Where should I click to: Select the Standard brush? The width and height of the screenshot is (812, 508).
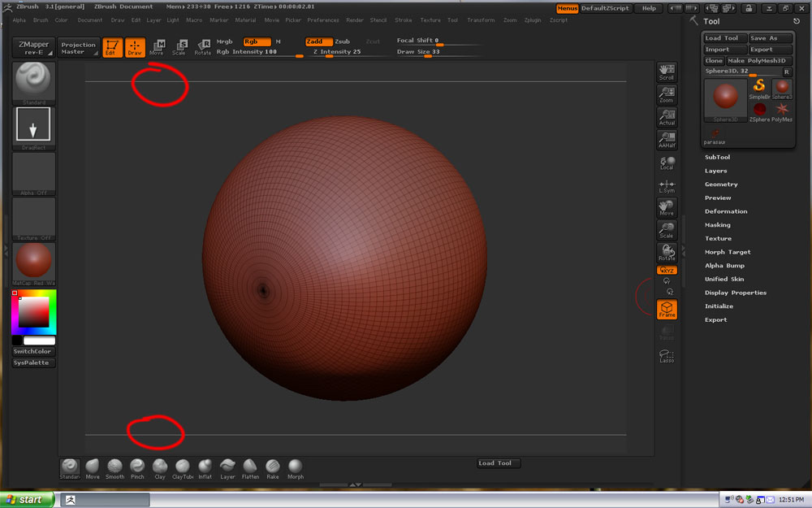70,467
